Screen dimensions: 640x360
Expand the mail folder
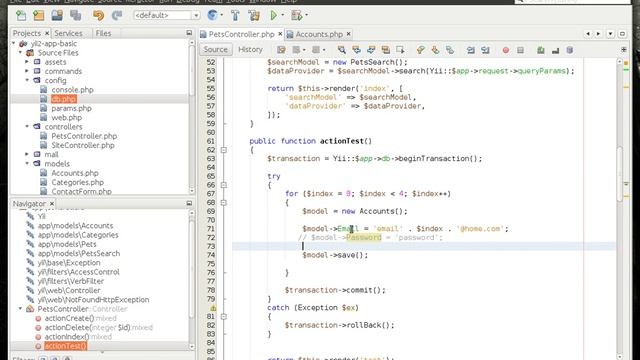pyautogui.click(x=27, y=154)
